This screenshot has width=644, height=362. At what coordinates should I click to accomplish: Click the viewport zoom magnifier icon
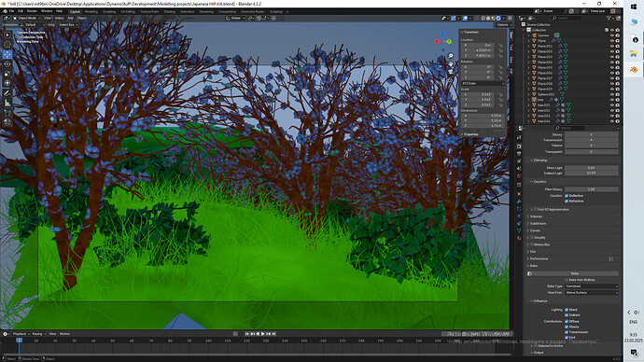click(x=451, y=56)
